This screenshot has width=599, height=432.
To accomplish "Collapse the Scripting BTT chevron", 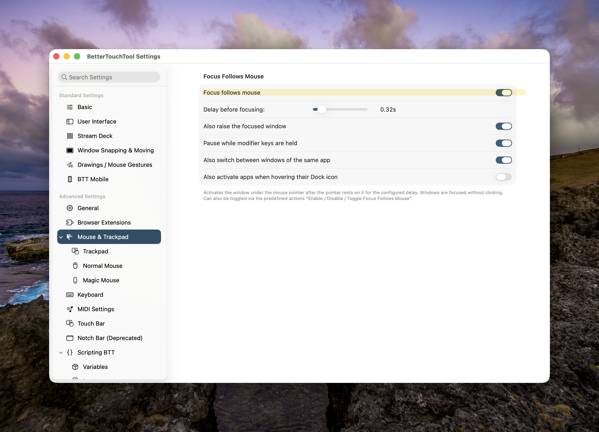I will (61, 353).
